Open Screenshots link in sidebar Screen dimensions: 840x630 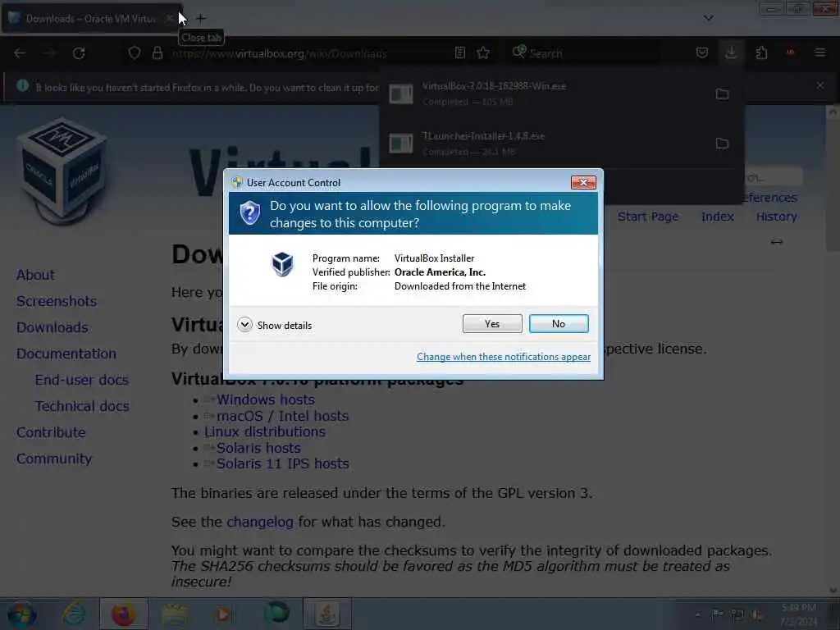[57, 301]
